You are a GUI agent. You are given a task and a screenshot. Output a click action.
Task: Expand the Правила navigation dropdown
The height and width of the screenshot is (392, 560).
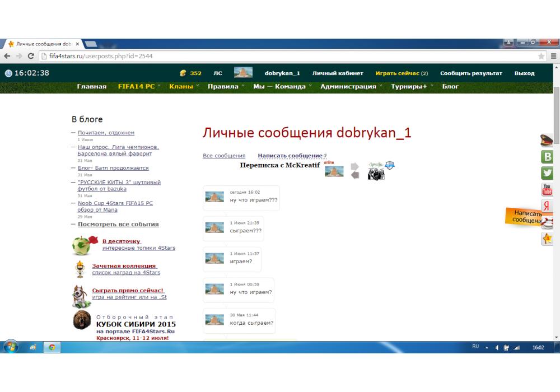click(x=223, y=86)
